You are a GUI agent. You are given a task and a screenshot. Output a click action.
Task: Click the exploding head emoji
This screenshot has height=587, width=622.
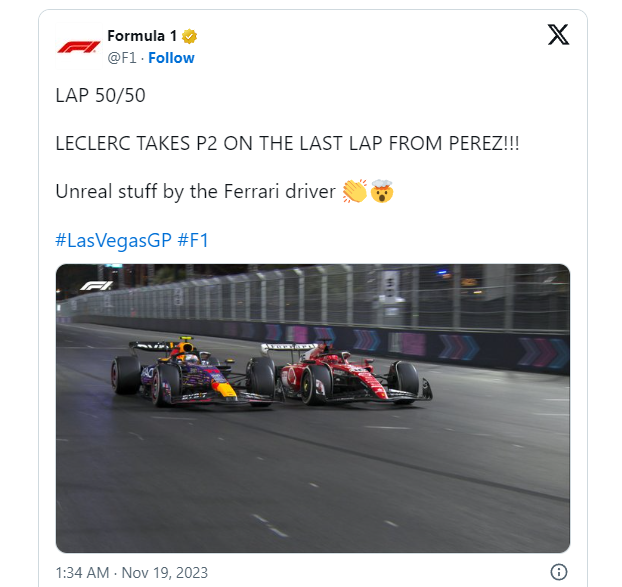[381, 191]
